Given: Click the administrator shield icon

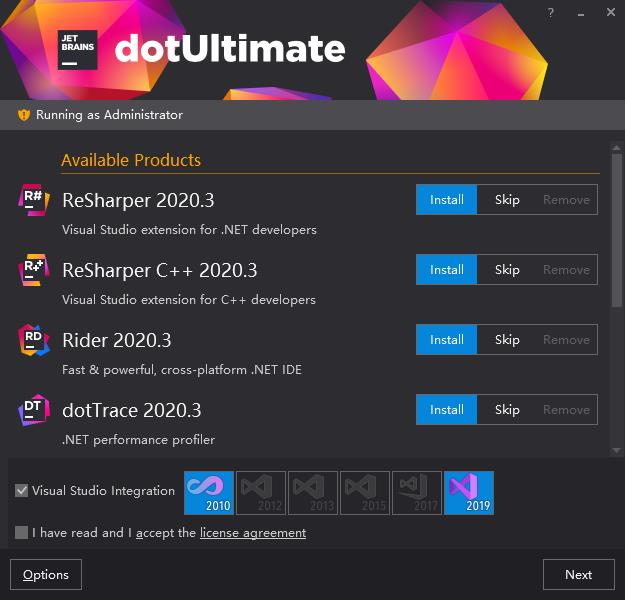Looking at the screenshot, I should pyautogui.click(x=24, y=115).
